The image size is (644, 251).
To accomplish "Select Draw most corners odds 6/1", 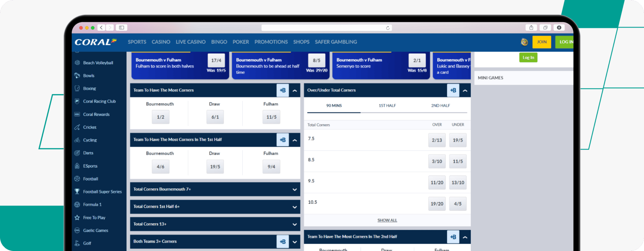I will point(215,117).
